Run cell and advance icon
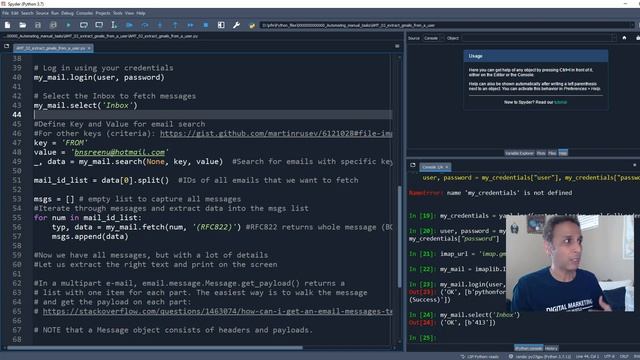The height and width of the screenshot is (360, 640). [99, 25]
